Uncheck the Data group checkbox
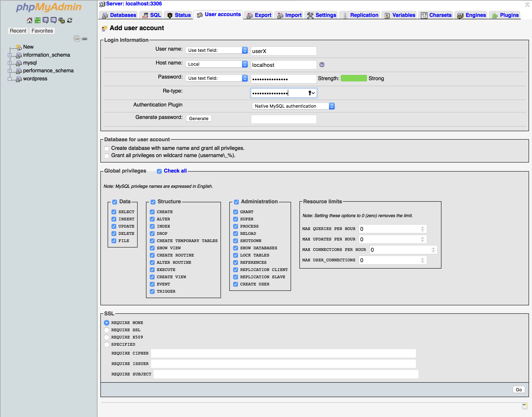Image resolution: width=532 pixels, height=417 pixels. (115, 202)
